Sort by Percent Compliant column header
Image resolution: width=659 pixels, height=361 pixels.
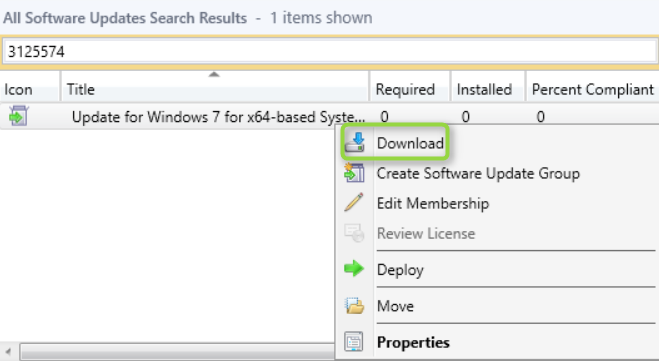click(x=593, y=87)
